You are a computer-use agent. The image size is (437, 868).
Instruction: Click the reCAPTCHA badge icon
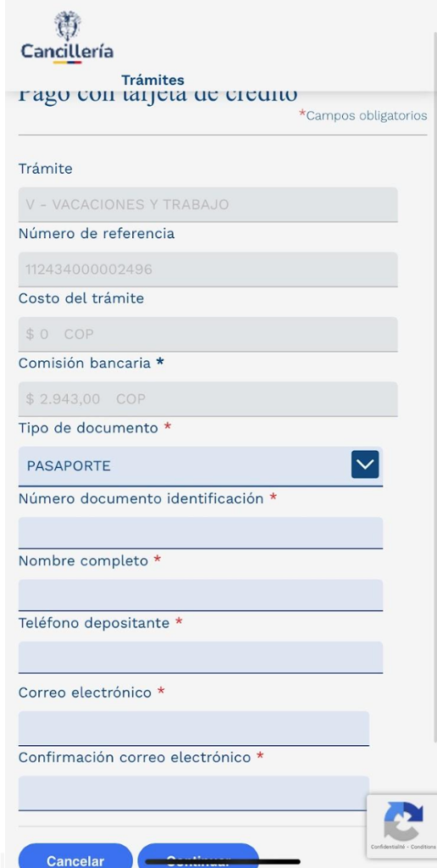click(x=404, y=821)
